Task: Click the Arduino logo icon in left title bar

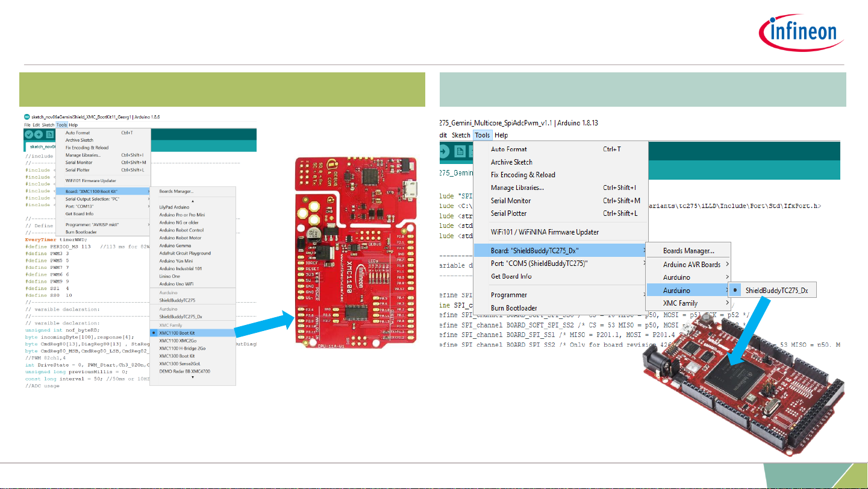Action: click(x=27, y=117)
